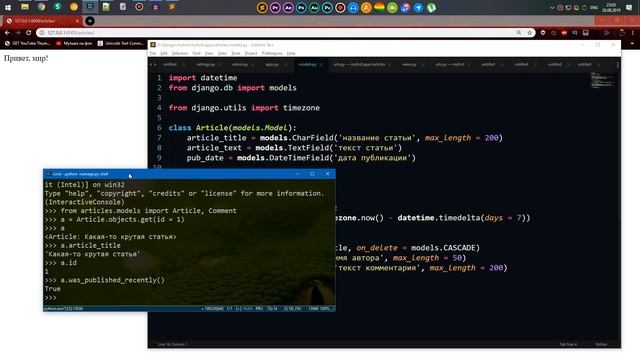The image size is (640, 360).
Task: Close the 127.0.0.1:8000/articles browser tab
Action: tap(78, 21)
